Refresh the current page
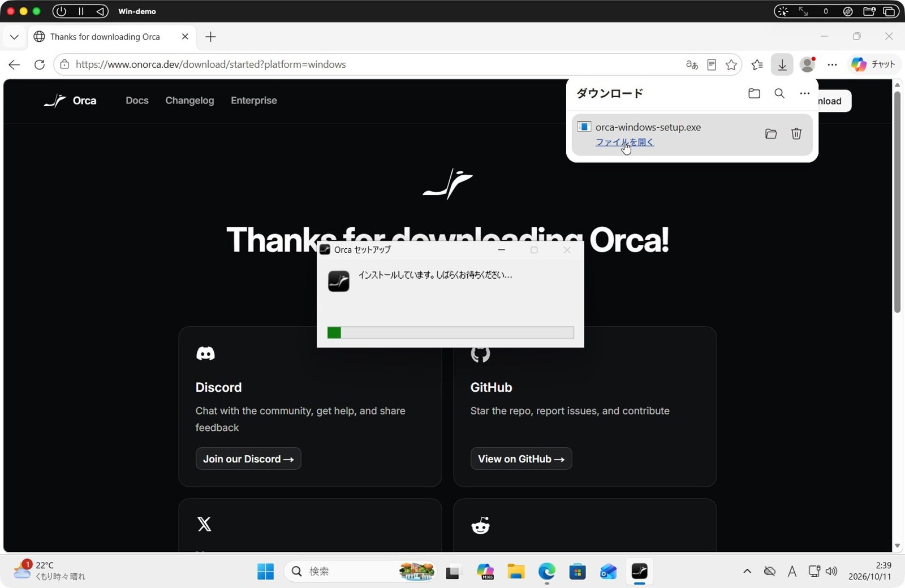Screen dimensions: 905x588 [x=39, y=64]
